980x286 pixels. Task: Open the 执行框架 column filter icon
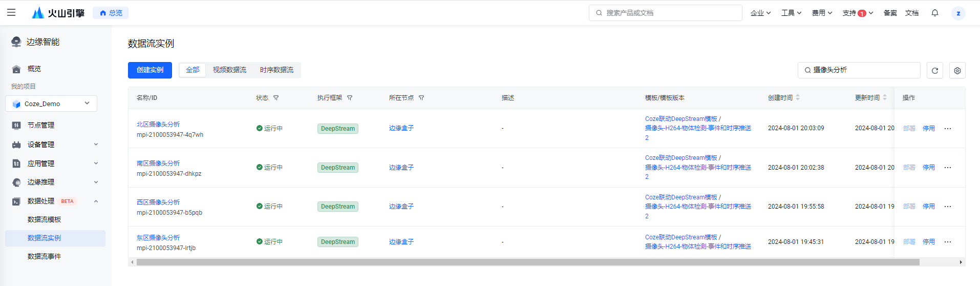click(350, 98)
